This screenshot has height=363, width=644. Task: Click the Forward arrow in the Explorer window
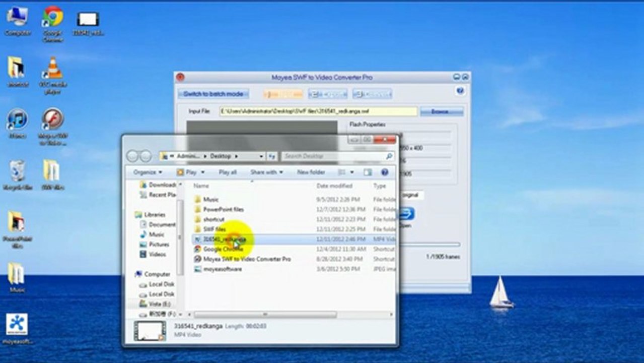[146, 156]
